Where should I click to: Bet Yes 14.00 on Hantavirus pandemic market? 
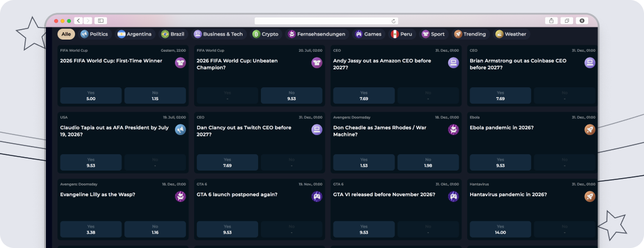tap(500, 229)
